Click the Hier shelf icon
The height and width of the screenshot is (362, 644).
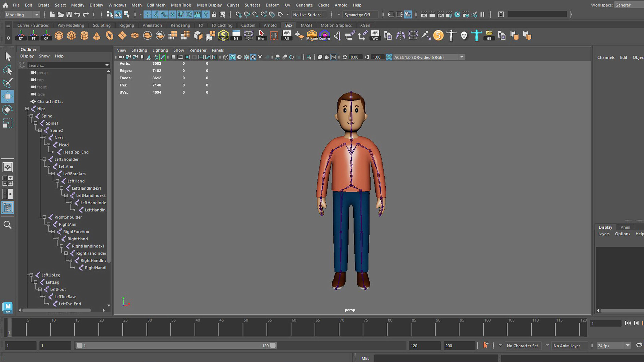pyautogui.click(x=261, y=36)
